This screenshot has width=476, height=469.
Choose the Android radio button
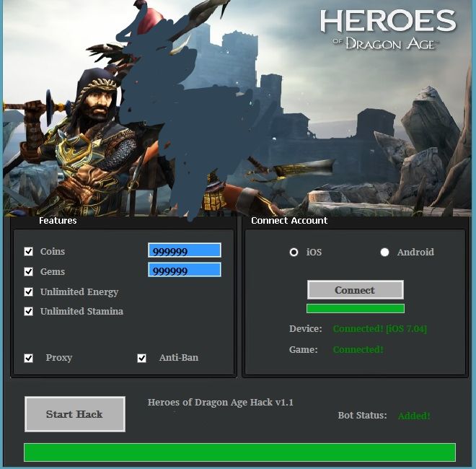tap(384, 252)
